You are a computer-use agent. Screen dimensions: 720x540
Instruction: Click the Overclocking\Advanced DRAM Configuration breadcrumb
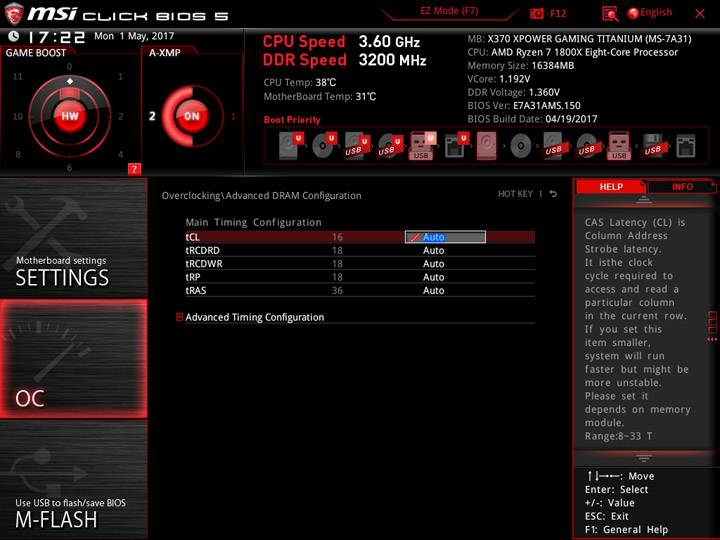(x=261, y=196)
